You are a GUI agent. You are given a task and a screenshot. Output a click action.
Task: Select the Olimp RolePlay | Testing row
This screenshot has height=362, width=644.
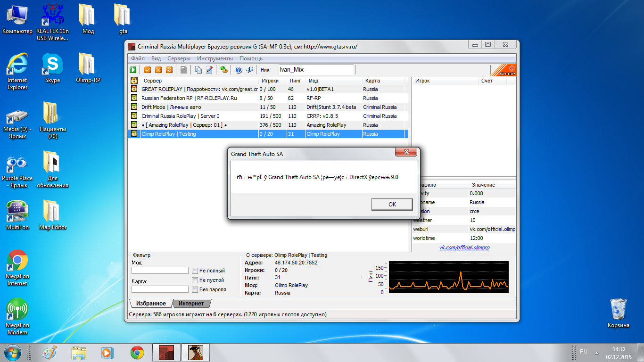(x=267, y=134)
